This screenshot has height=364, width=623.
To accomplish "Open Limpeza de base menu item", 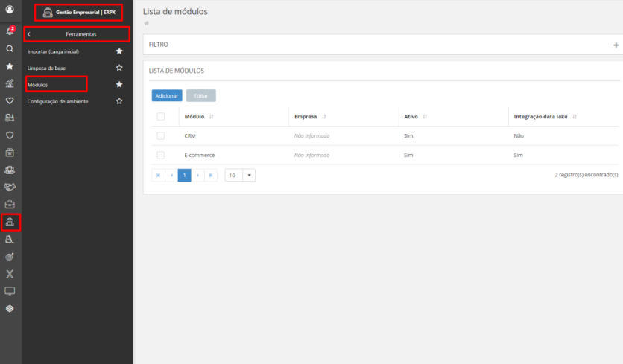I will 46,68.
